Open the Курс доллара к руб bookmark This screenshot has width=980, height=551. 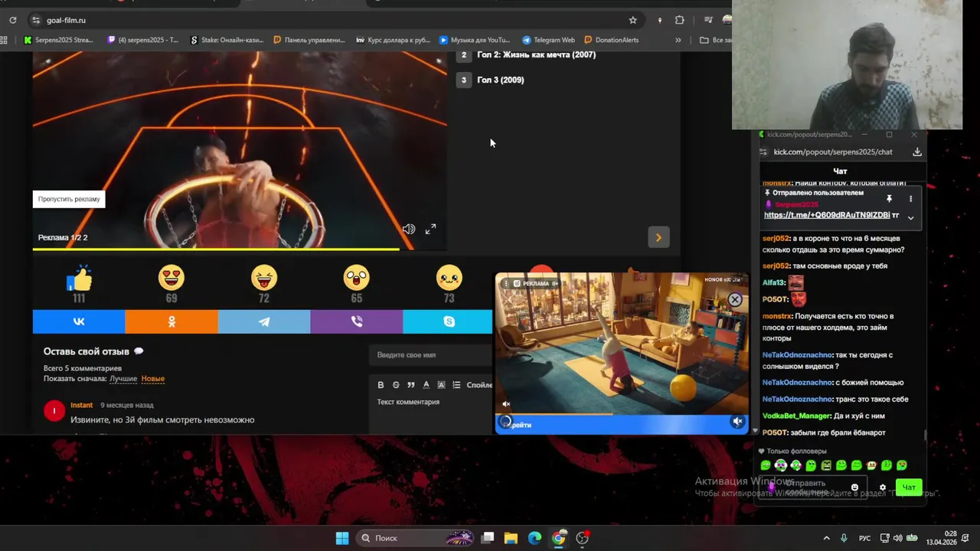click(x=393, y=40)
